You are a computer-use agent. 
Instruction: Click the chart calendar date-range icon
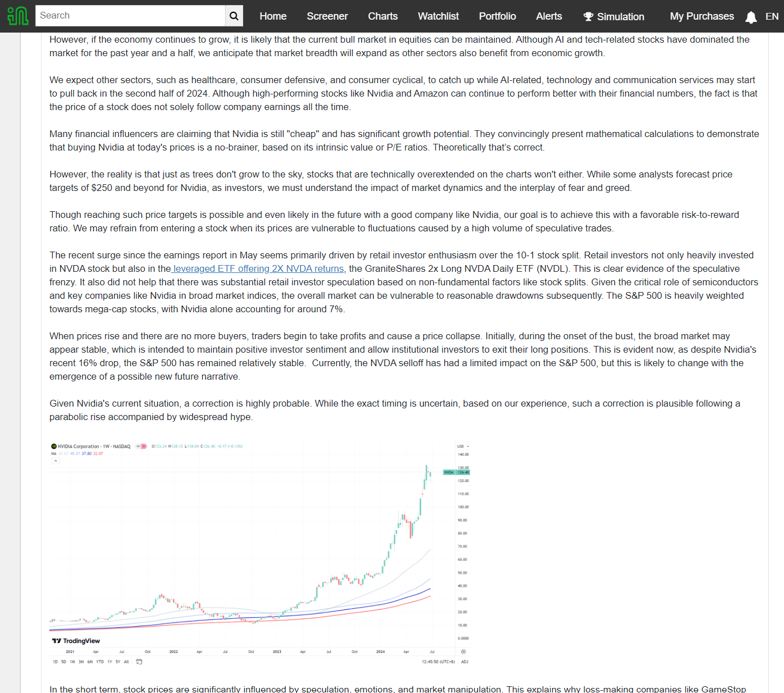point(139,662)
